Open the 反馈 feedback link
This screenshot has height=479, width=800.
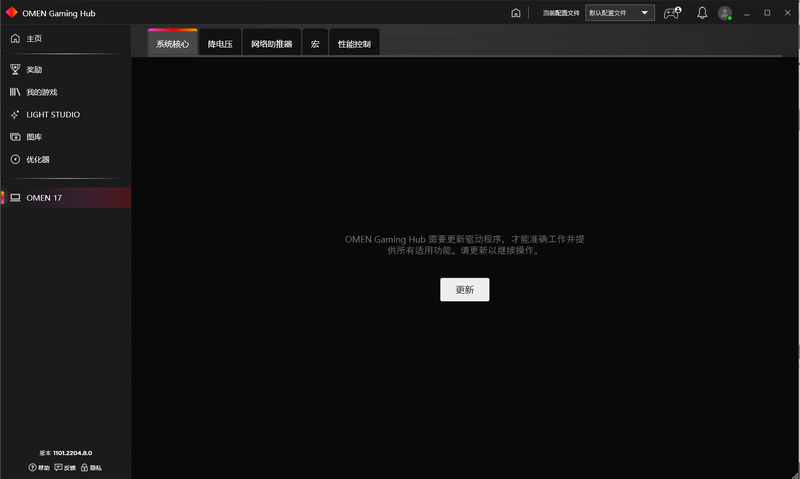point(65,467)
